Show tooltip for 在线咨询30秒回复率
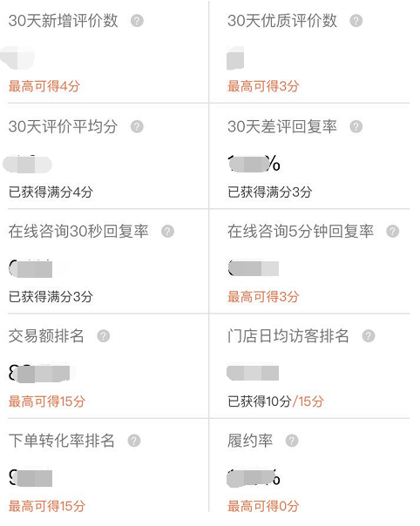Viewport: 420px width, 526px height. (x=167, y=231)
